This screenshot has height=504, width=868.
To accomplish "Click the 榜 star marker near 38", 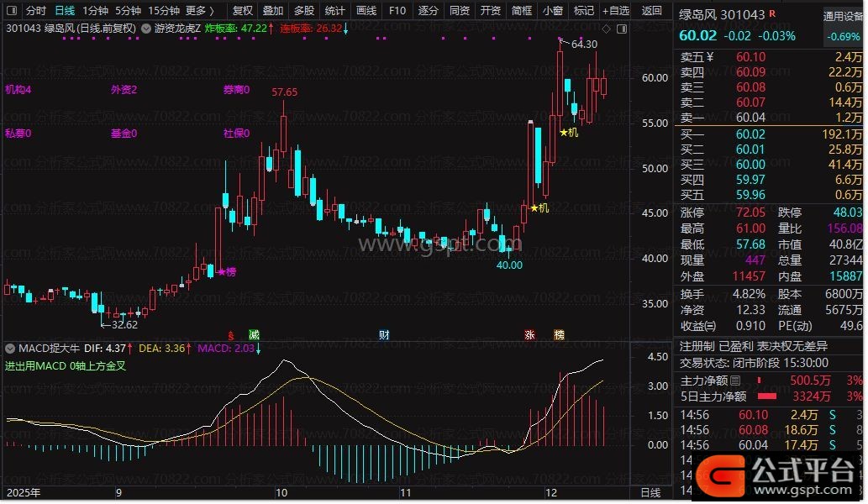I will [x=226, y=271].
